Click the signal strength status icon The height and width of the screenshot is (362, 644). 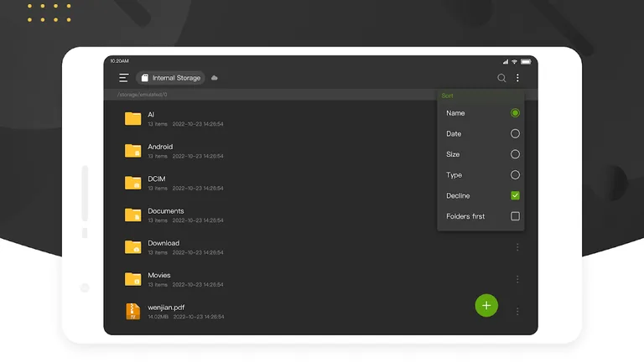[x=506, y=61]
